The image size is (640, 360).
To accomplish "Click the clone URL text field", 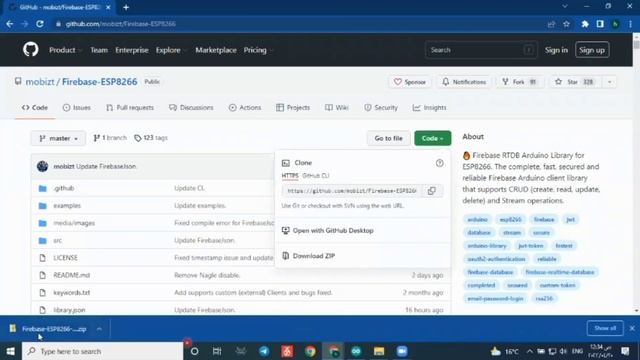I will point(353,191).
